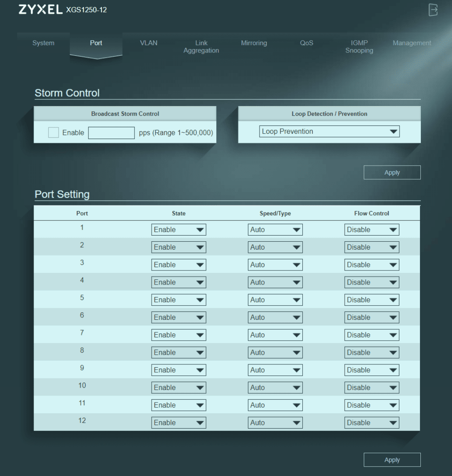Change port 12 State dropdown

point(179,423)
